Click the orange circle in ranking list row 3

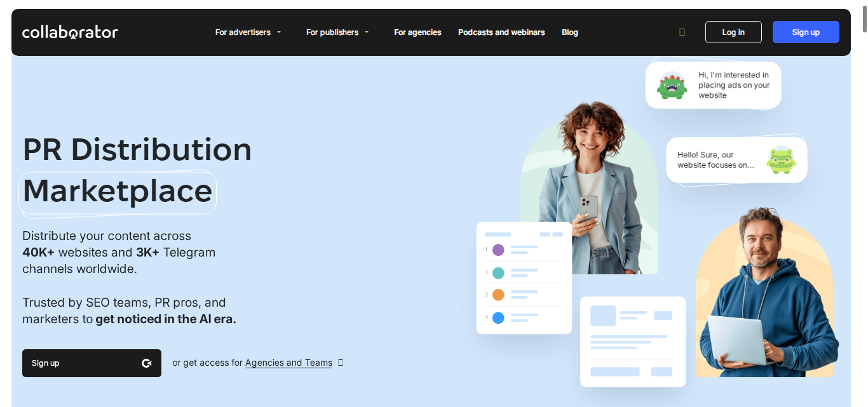[498, 295]
